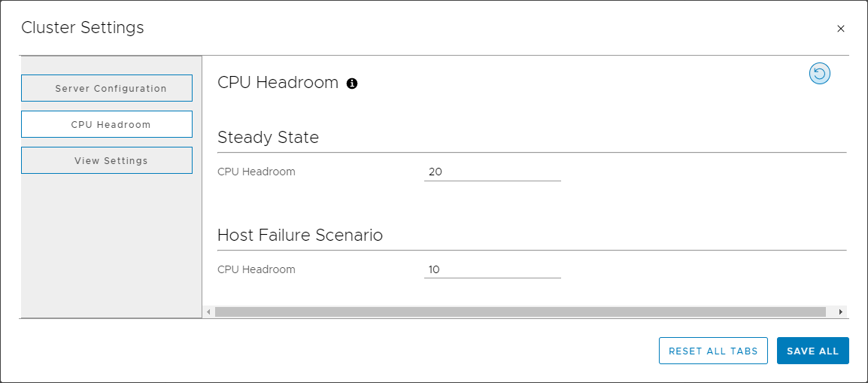Click the CPU Headroom label under Host Failure Scenario
Screen dimensions: 868x383
(256, 269)
